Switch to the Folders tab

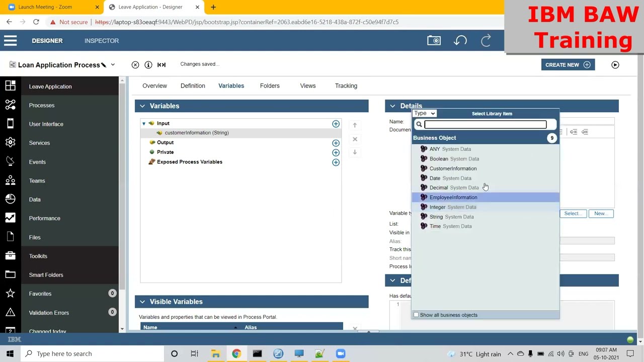pyautogui.click(x=270, y=86)
